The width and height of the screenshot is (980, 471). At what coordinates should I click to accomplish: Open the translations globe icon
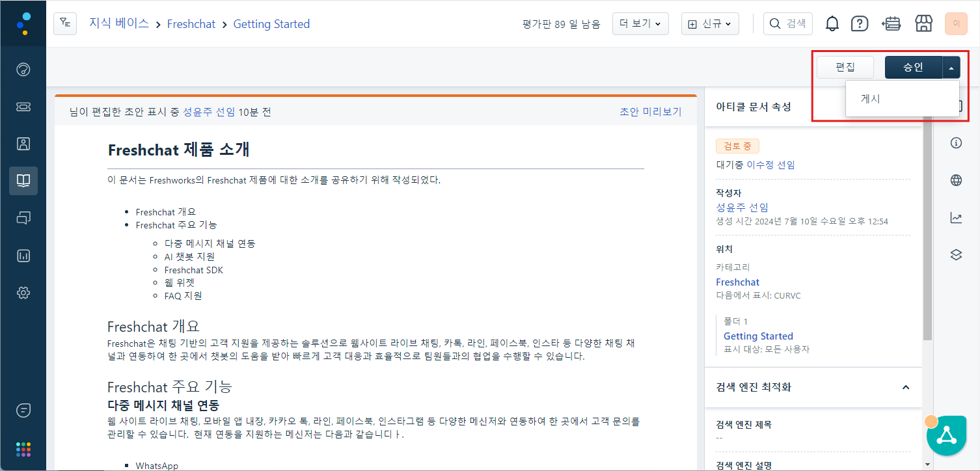coord(956,180)
